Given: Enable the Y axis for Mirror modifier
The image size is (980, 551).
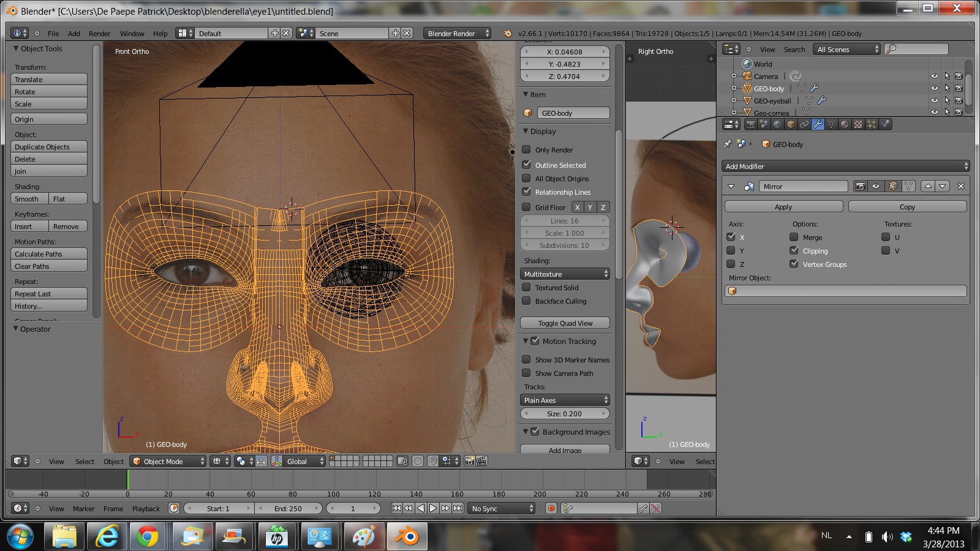Looking at the screenshot, I should click(731, 250).
